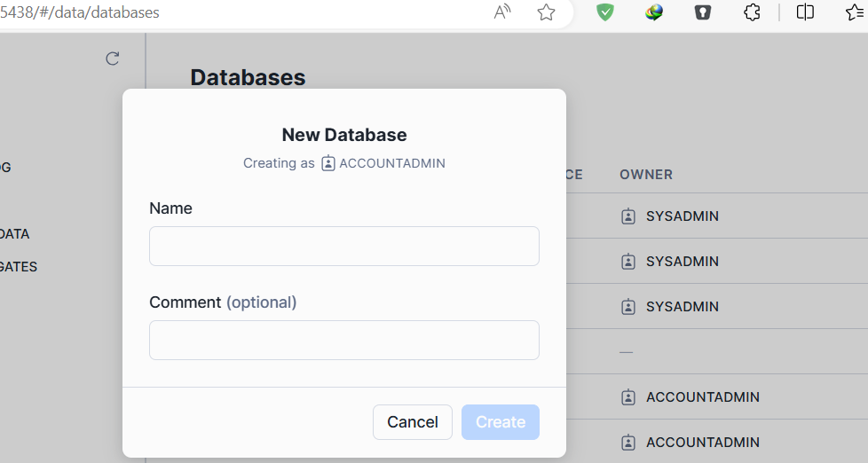868x463 pixels.
Task: Refresh the sidebar with the reload icon
Action: tap(113, 59)
